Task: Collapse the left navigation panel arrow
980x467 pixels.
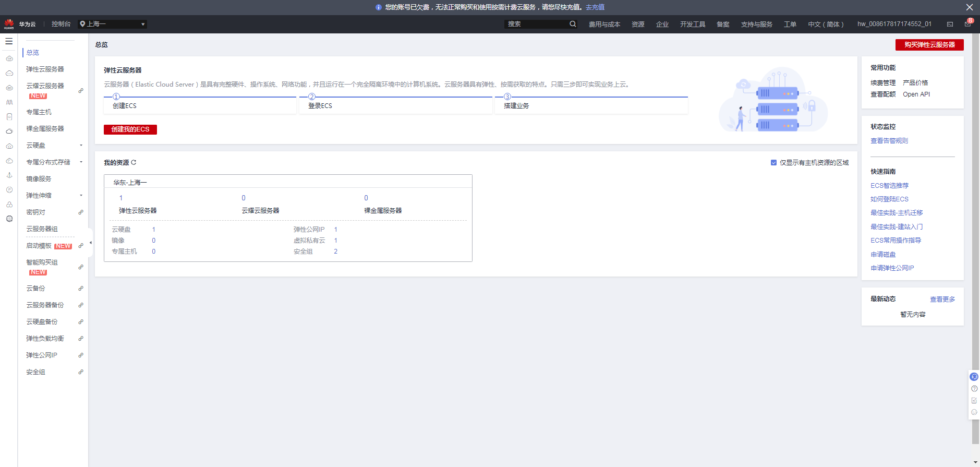Action: (91, 243)
